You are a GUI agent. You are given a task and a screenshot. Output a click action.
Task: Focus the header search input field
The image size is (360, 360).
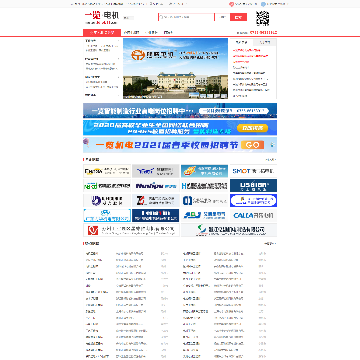pos(186,17)
